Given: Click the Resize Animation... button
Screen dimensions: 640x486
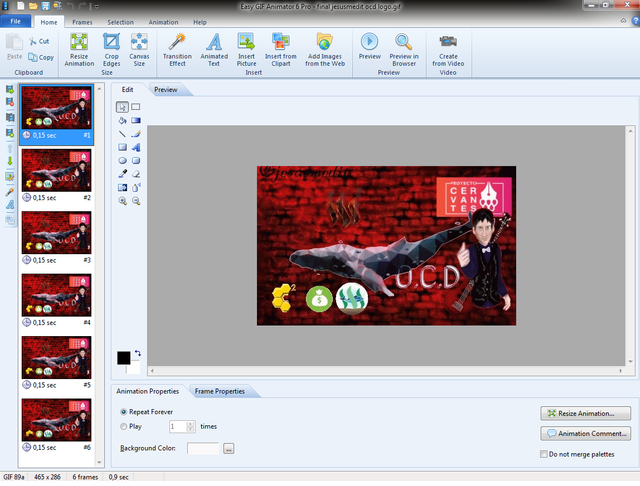Looking at the screenshot, I should 585,413.
